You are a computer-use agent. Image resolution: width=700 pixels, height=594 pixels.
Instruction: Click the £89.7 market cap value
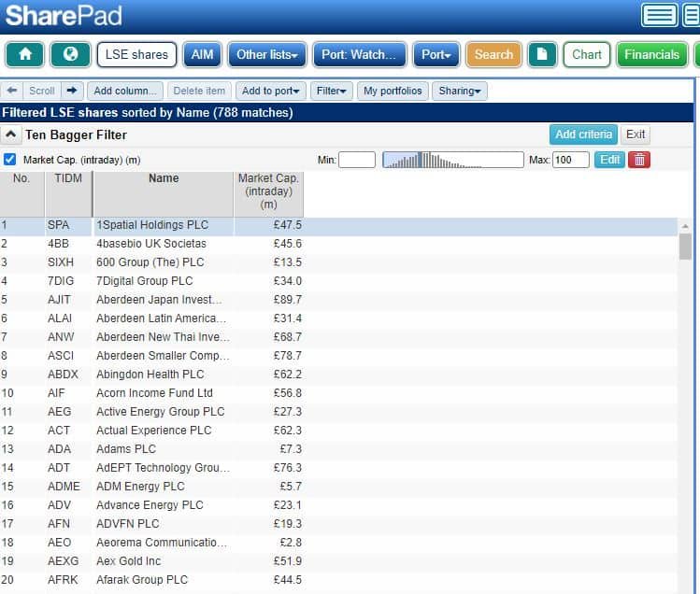288,300
